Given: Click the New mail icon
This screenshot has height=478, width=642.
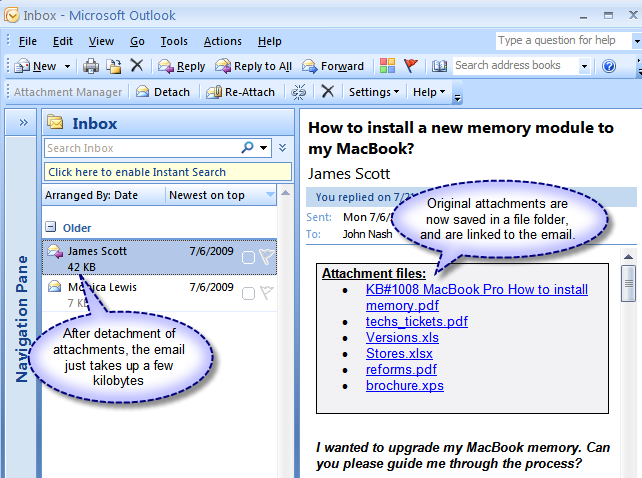Looking at the screenshot, I should tap(22, 66).
